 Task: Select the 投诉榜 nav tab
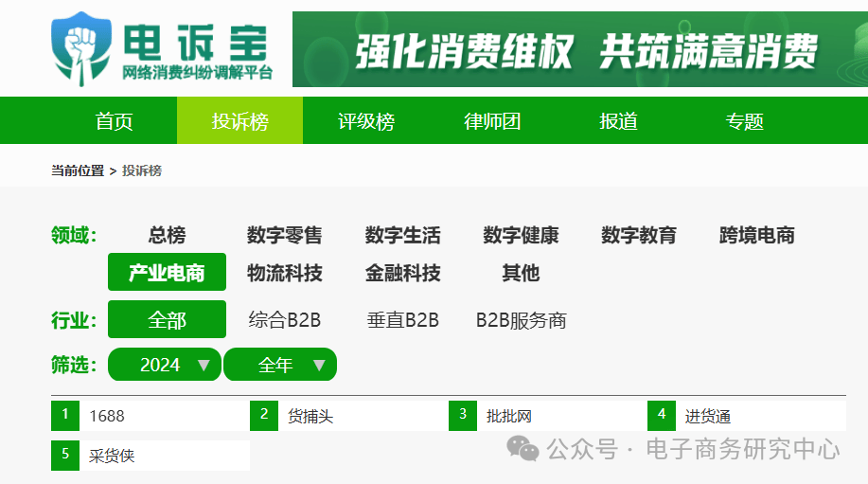tap(239, 120)
